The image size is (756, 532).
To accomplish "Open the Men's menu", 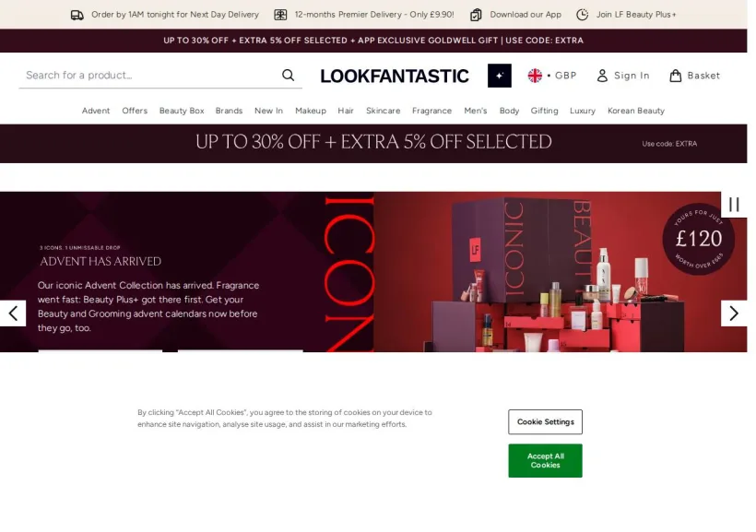I will pos(476,111).
